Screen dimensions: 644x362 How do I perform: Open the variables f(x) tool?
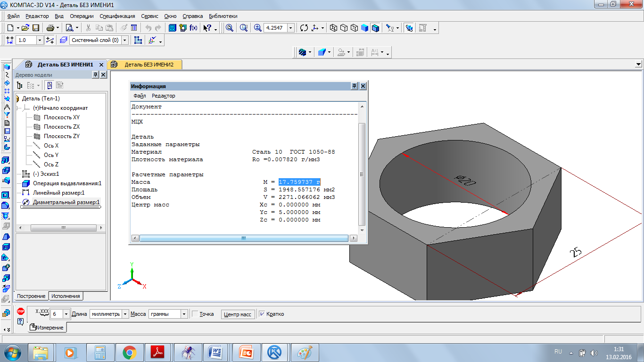pyautogui.click(x=193, y=28)
